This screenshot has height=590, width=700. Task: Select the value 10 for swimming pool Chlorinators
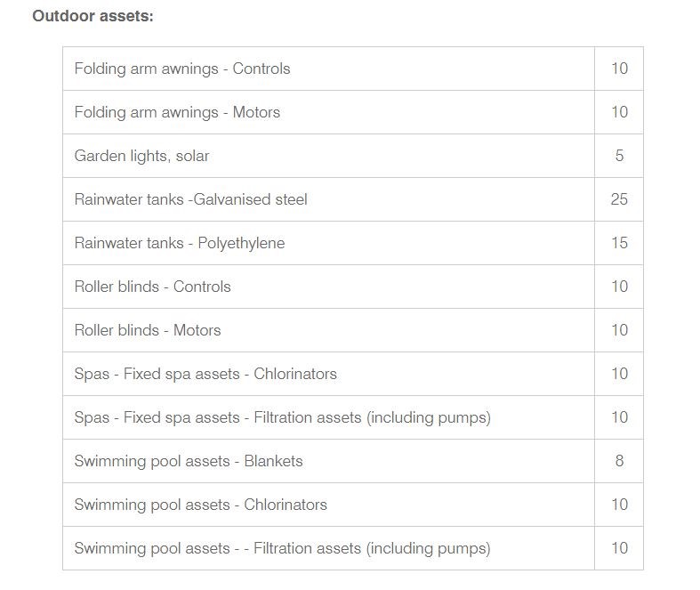619,505
